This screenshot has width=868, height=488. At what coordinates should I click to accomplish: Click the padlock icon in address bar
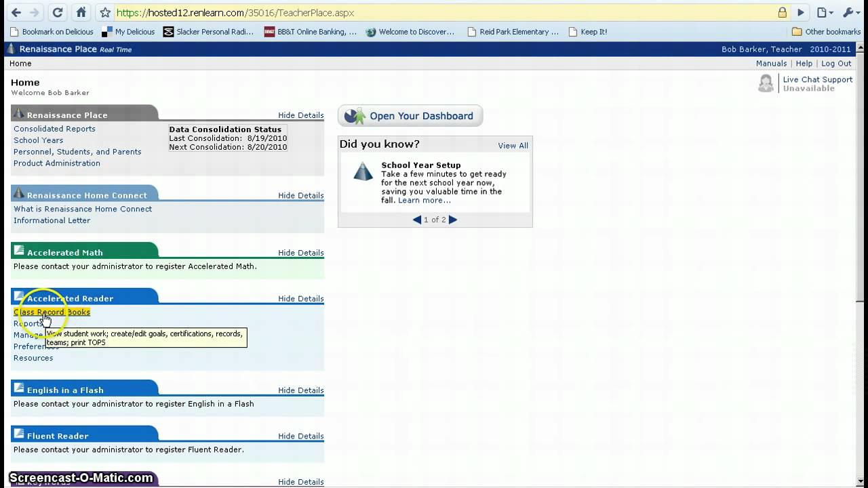coord(783,12)
